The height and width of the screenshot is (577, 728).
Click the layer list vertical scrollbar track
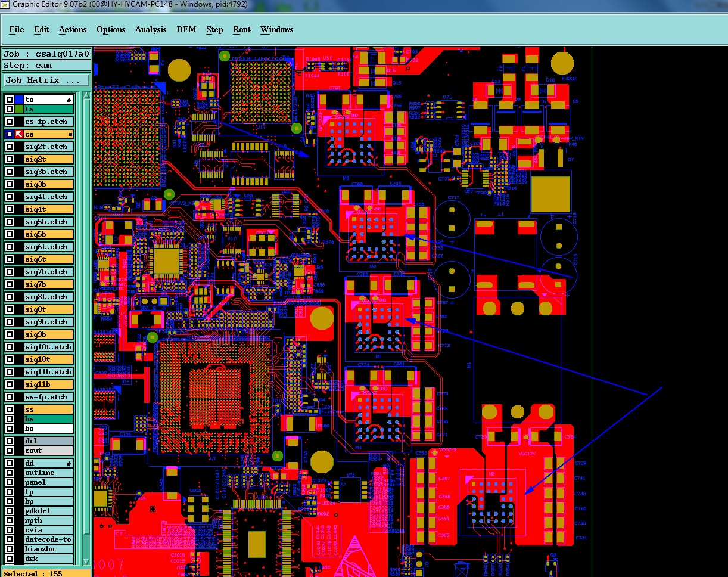(x=87, y=328)
